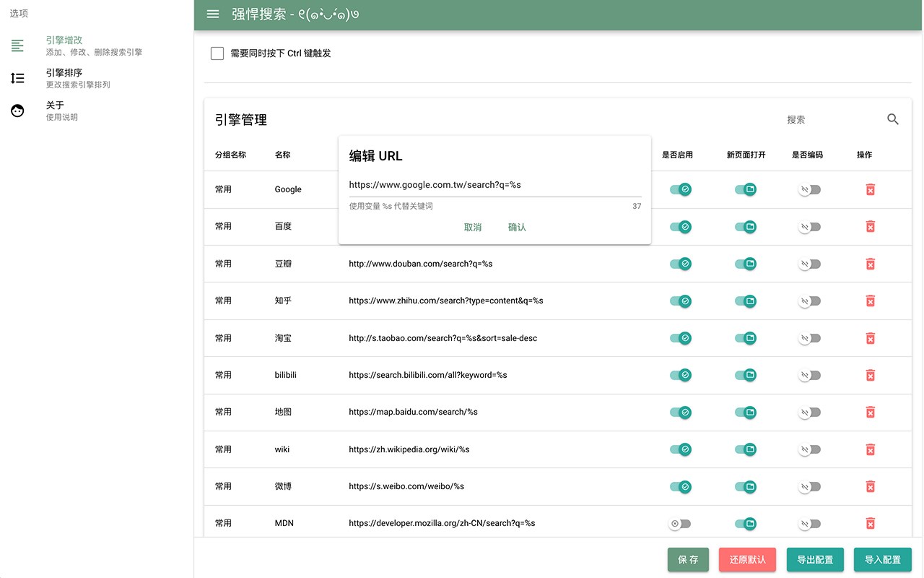Delete the 知乎 engine with the trash icon
This screenshot has height=578, width=924.
(x=870, y=301)
